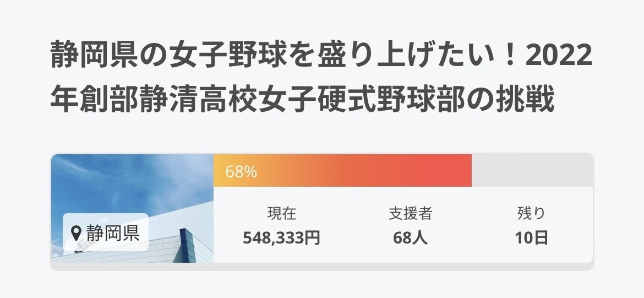Screen dimensions: 644x298
Task: Select the 現在 label
Action: pos(281,214)
